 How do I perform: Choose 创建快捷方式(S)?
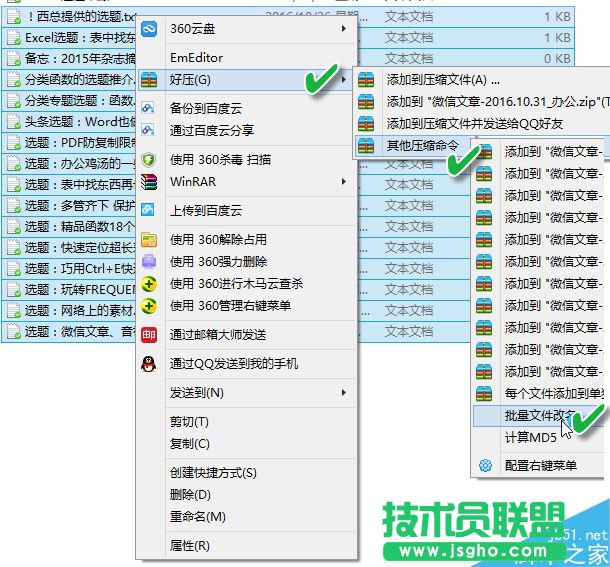[x=213, y=473]
